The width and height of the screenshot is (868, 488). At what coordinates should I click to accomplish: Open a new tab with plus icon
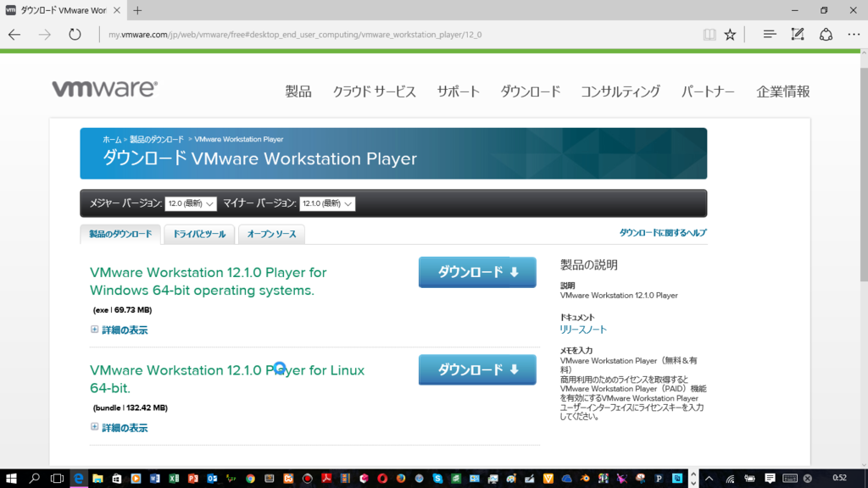[x=137, y=10]
